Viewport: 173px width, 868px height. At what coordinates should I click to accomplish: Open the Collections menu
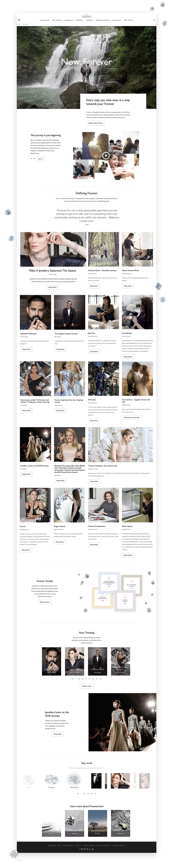click(x=79, y=20)
